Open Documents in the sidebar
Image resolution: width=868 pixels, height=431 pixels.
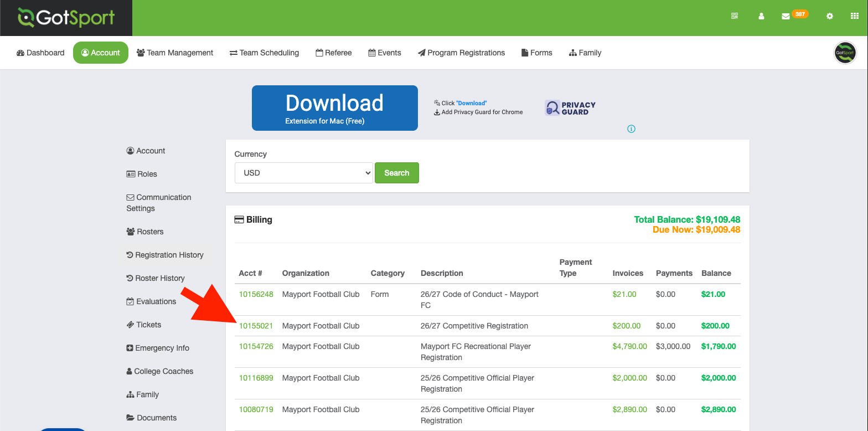coord(152,418)
